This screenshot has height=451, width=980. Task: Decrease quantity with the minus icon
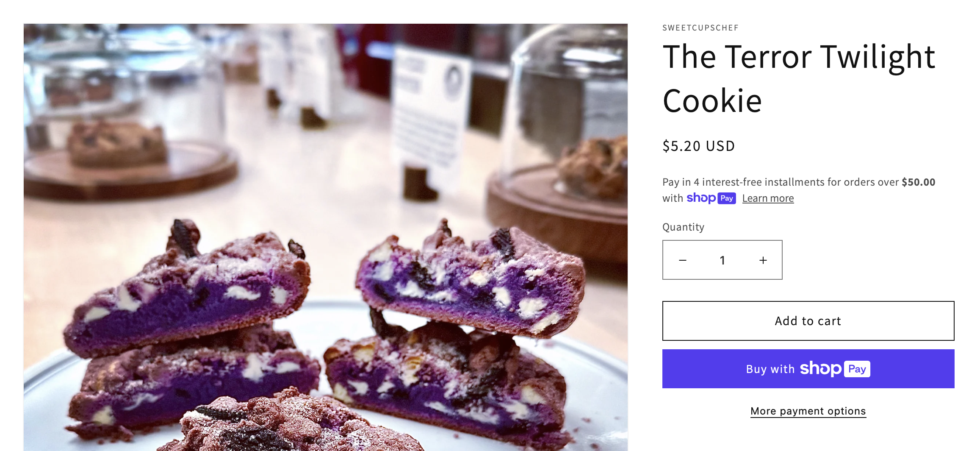[683, 260]
